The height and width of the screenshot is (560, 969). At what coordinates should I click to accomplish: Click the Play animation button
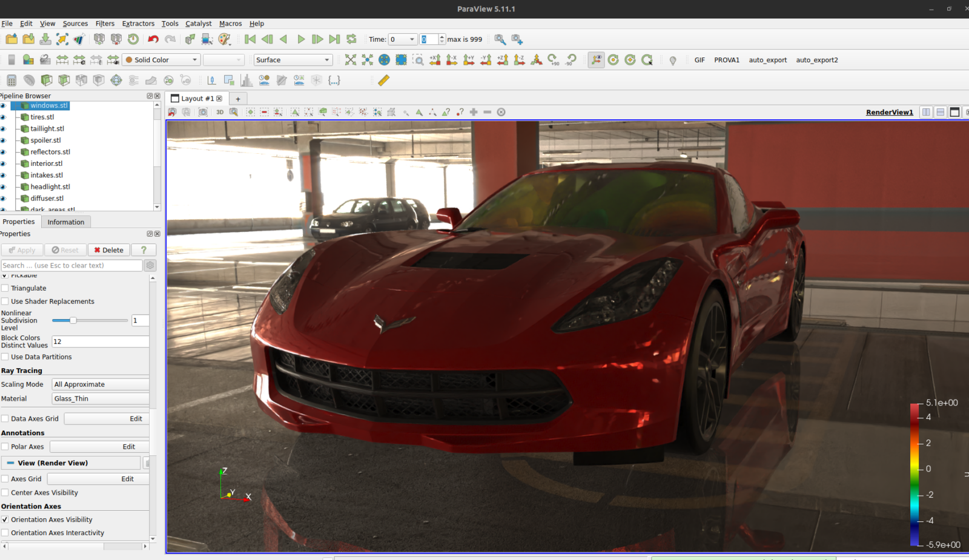click(x=301, y=39)
